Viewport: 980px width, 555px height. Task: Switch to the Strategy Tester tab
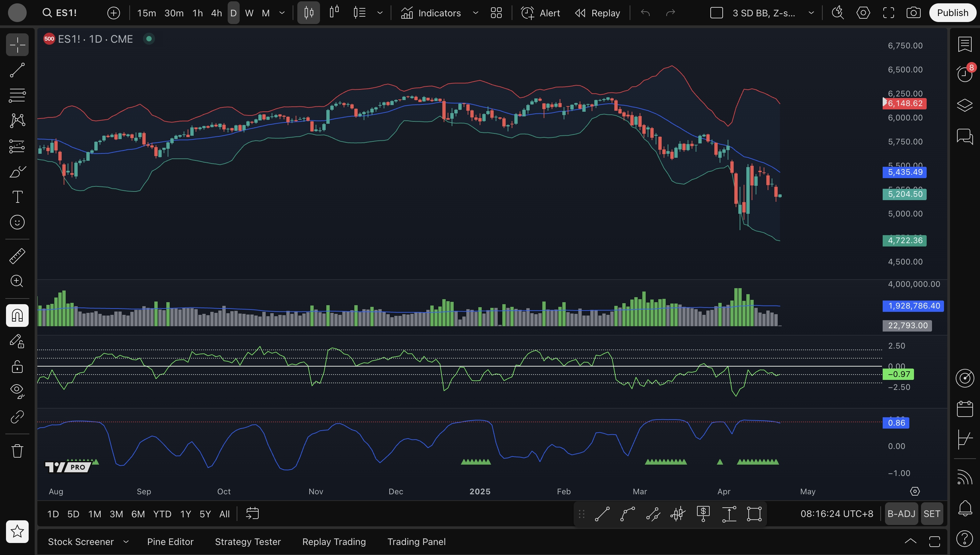[248, 542]
